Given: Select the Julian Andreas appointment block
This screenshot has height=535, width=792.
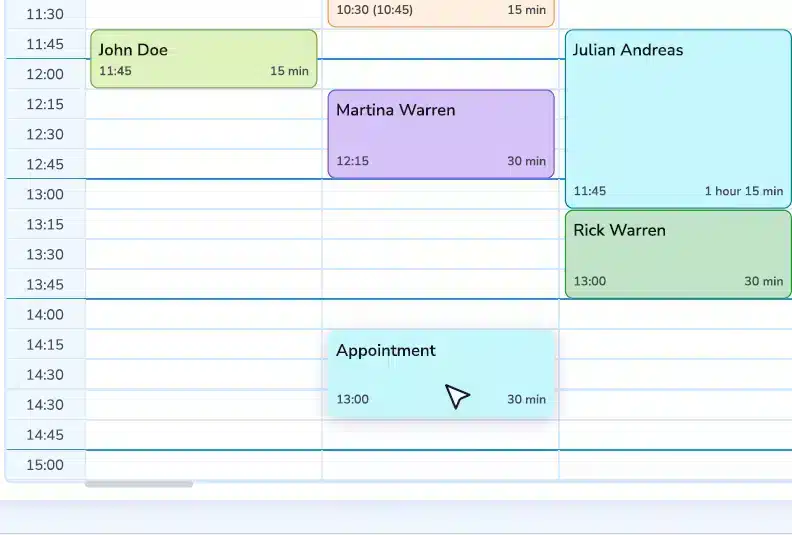Looking at the screenshot, I should pyautogui.click(x=678, y=119).
